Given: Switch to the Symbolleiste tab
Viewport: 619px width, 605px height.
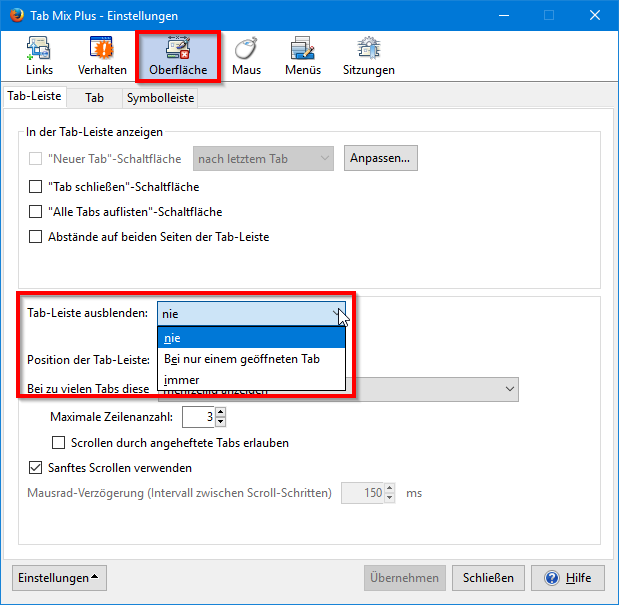Looking at the screenshot, I should click(160, 97).
